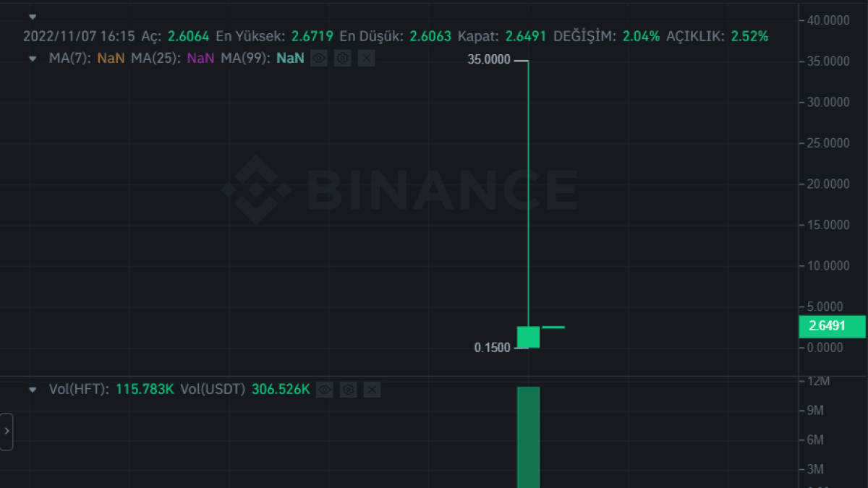Click the current price tag 2.6491

click(x=832, y=326)
